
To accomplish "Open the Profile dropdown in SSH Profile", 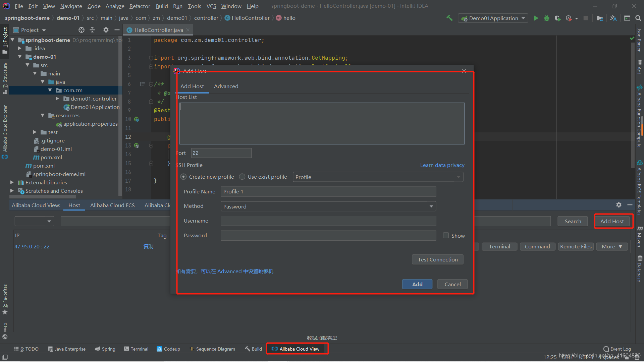I will tap(378, 177).
